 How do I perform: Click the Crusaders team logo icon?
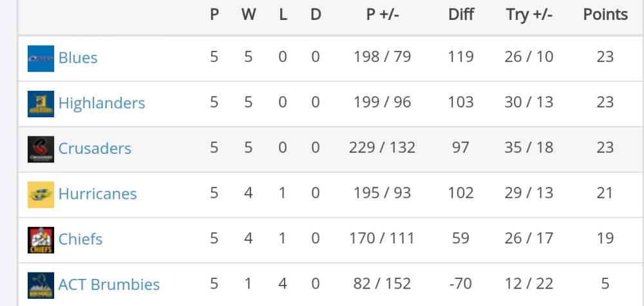coord(41,149)
